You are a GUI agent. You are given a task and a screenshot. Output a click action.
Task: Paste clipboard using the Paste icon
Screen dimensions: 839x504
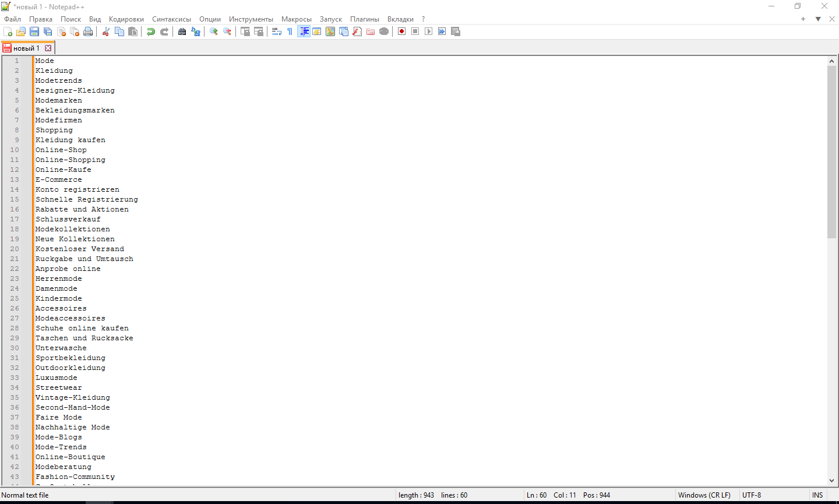click(x=133, y=31)
